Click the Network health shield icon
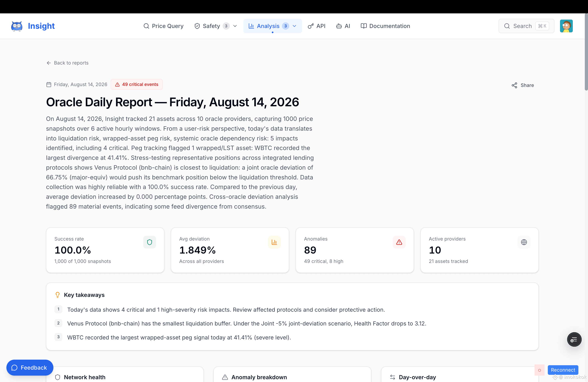 pos(58,377)
